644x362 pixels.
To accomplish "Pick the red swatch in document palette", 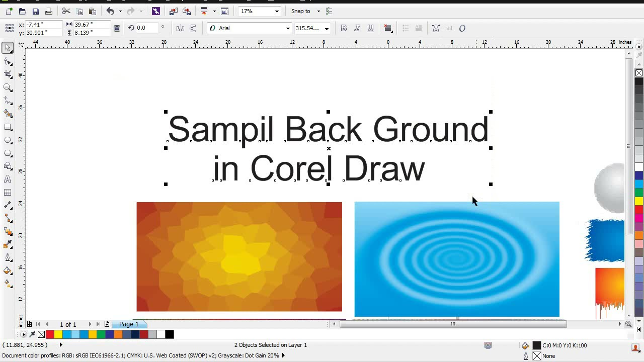I will [50, 334].
